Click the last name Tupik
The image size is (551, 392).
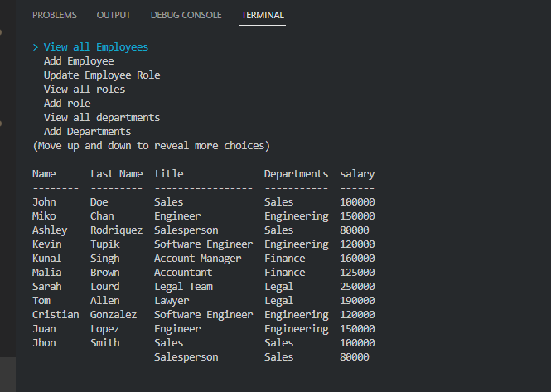point(105,244)
